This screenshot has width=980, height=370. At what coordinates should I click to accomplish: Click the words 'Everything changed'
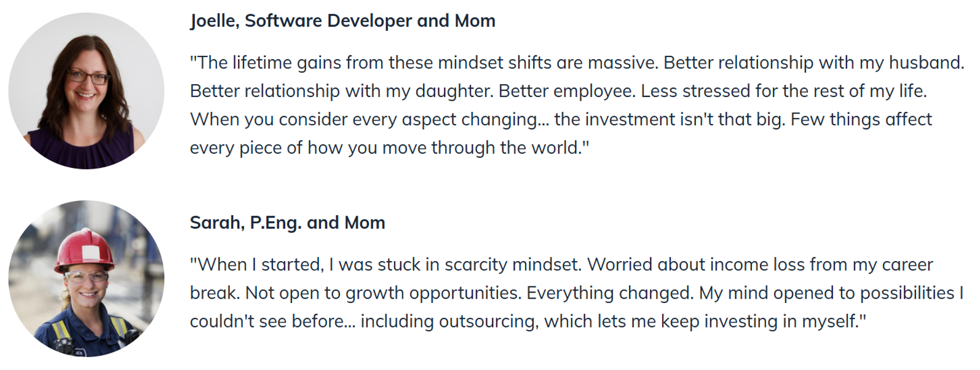click(609, 293)
